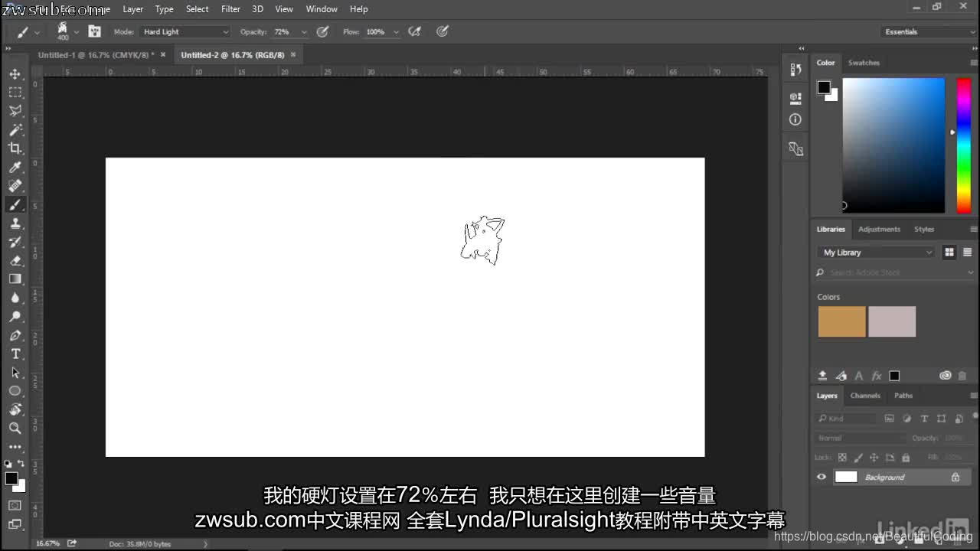
Task: Select the orange swatch under Colors
Action: tap(841, 321)
